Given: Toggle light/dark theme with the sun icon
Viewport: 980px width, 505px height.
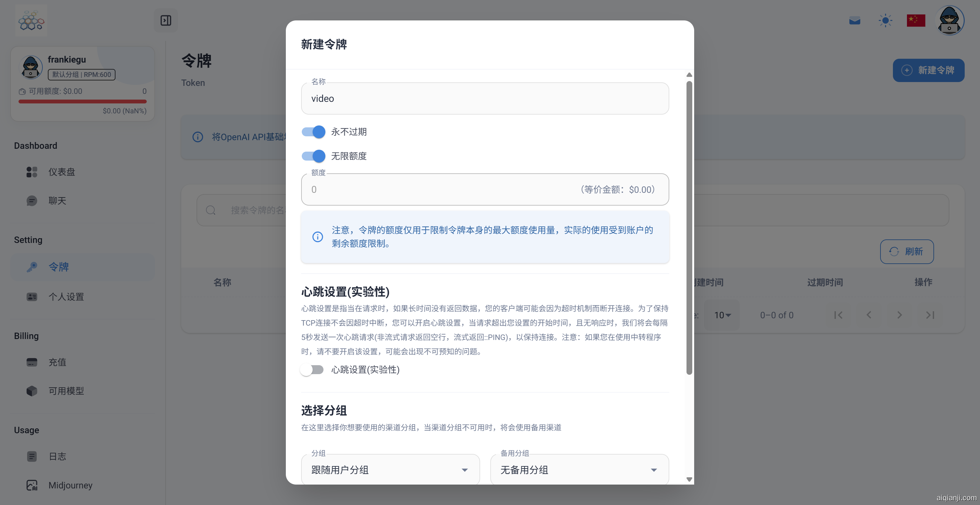Looking at the screenshot, I should tap(885, 20).
